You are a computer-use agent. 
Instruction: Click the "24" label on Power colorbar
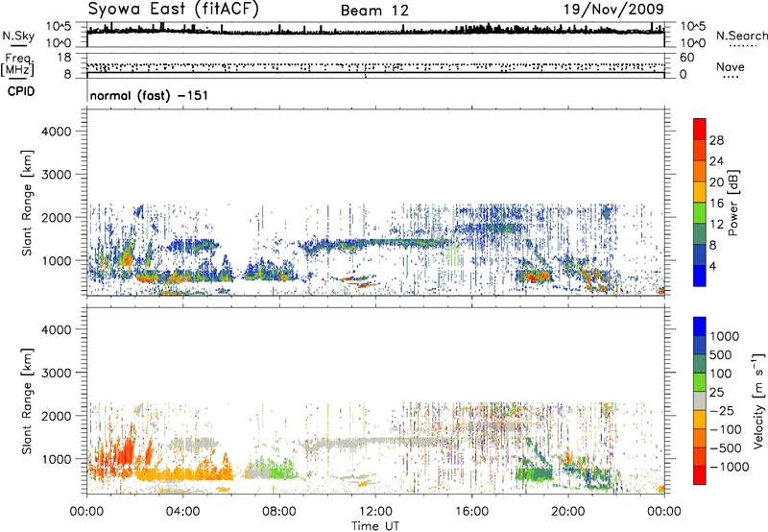tap(716, 161)
